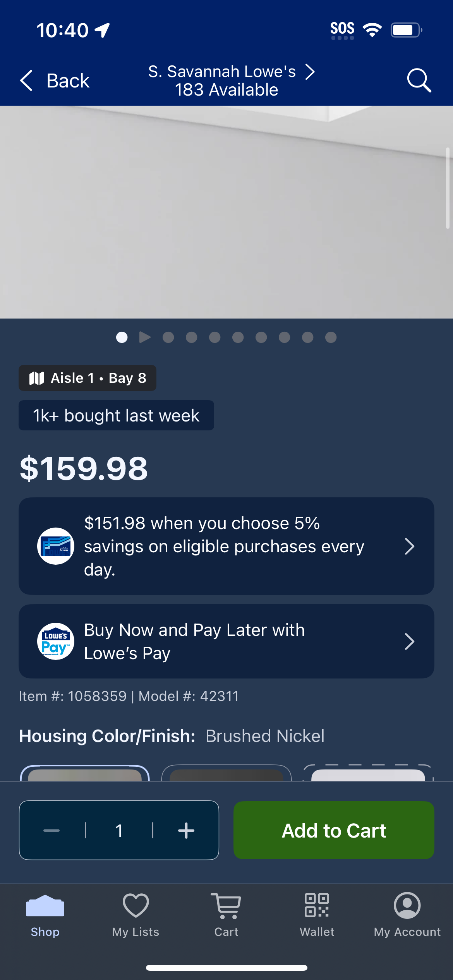The width and height of the screenshot is (453, 980).
Task: Select the white finish swatch option
Action: [368, 773]
